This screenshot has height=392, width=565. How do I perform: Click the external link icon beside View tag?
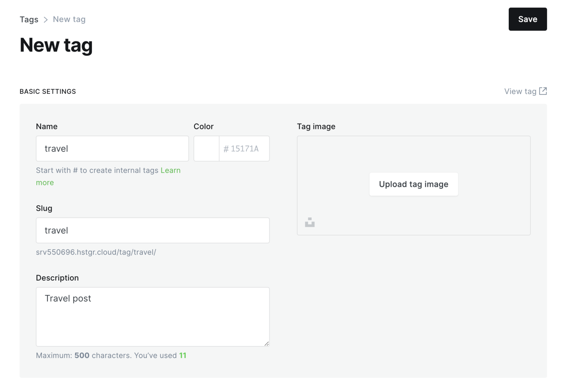[543, 91]
